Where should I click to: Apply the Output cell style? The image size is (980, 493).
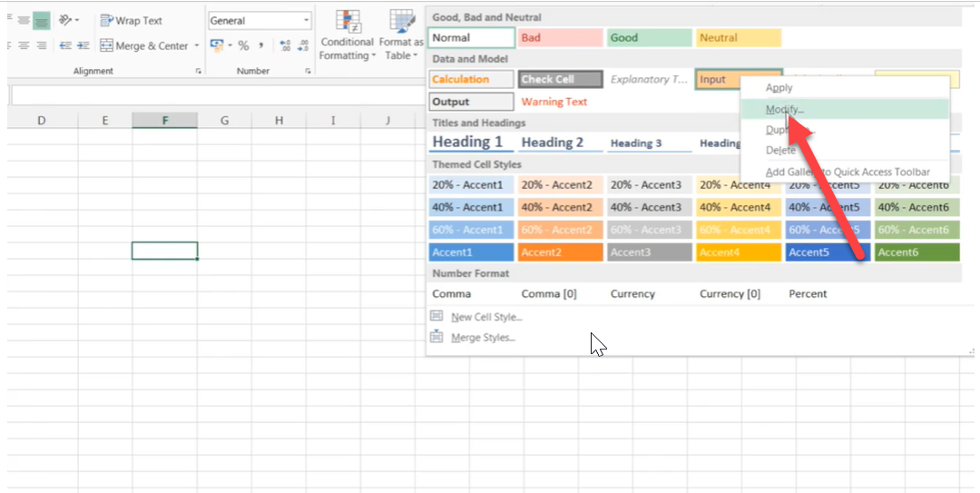coord(472,102)
